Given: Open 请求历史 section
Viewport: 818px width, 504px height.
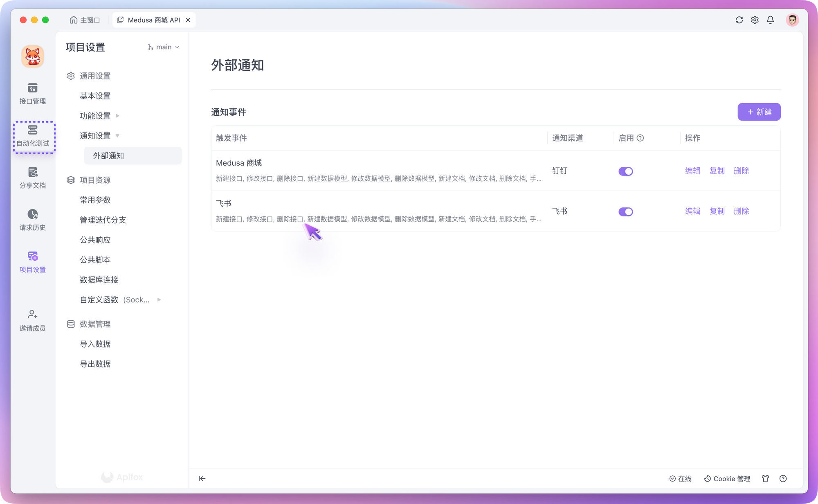Looking at the screenshot, I should (x=33, y=220).
